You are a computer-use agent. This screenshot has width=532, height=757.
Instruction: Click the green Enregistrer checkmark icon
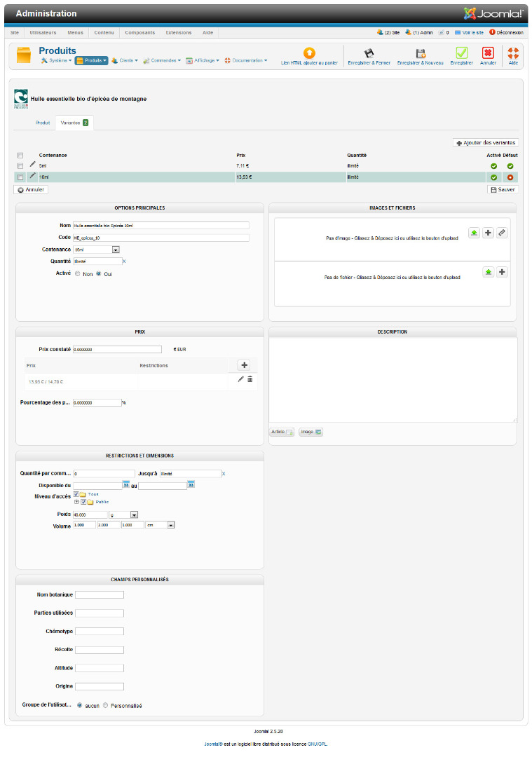[x=461, y=53]
